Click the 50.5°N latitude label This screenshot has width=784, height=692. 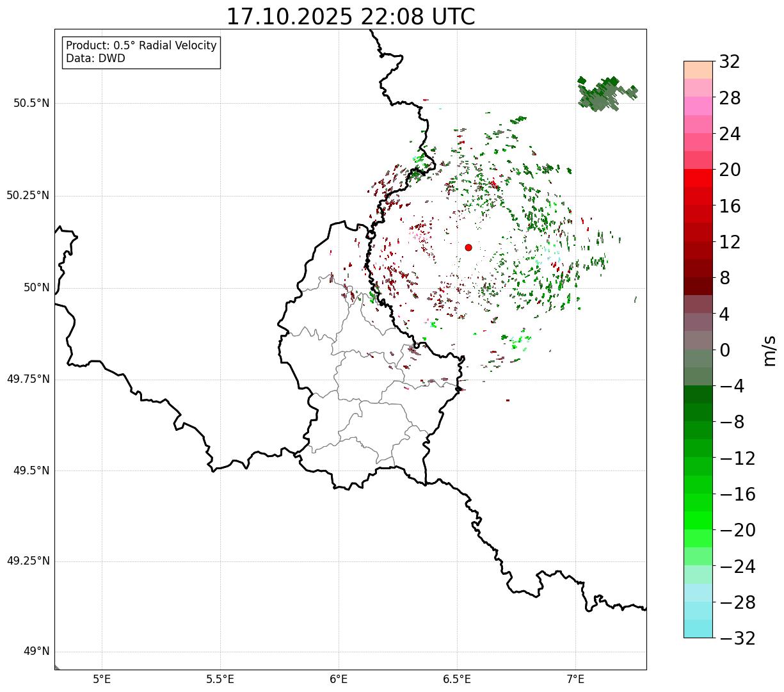click(31, 103)
